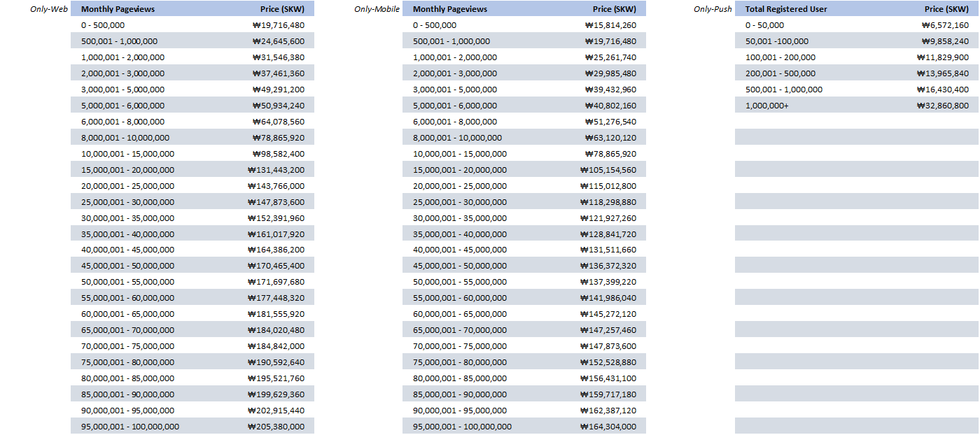The image size is (980, 435).
Task: Click the ₩205,380,000 price cell
Action: point(276,427)
